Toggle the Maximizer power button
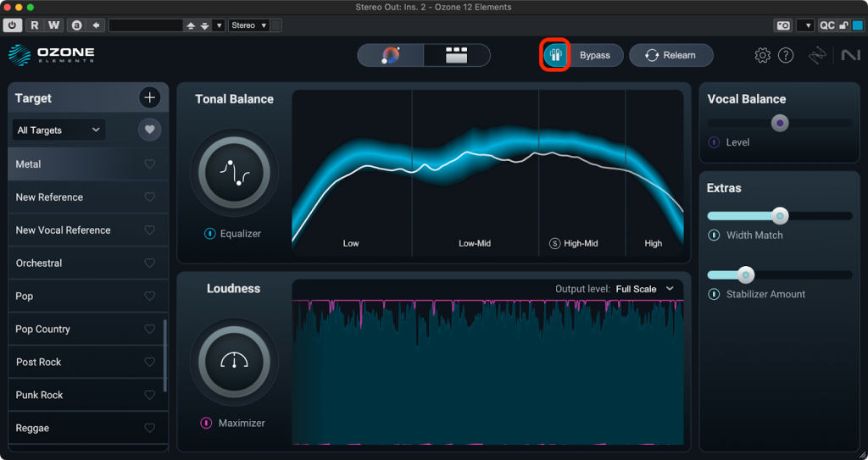 click(206, 423)
